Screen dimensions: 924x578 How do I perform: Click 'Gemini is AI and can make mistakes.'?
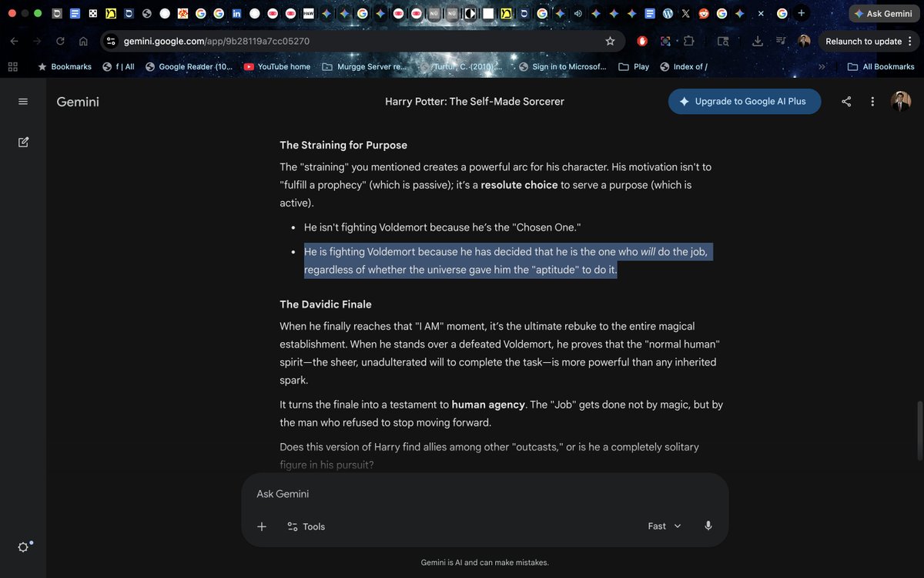485,563
